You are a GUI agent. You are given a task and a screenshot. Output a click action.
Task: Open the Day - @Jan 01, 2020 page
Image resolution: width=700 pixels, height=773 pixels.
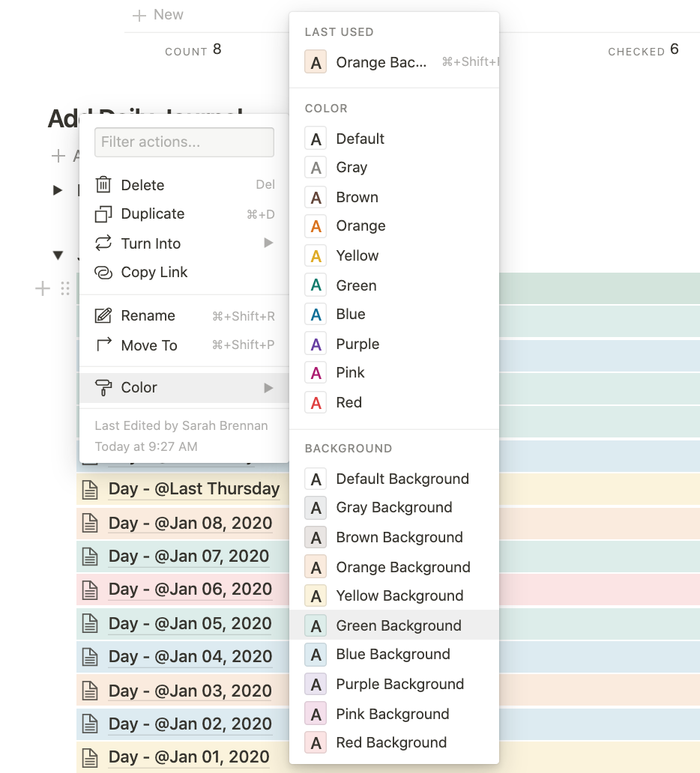(x=189, y=757)
